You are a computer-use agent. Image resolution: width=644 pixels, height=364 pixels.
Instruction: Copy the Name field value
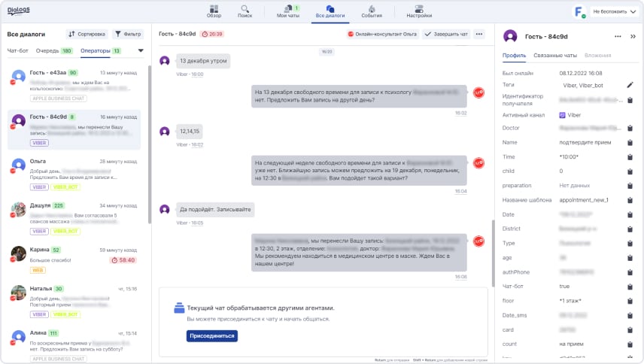pos(630,142)
